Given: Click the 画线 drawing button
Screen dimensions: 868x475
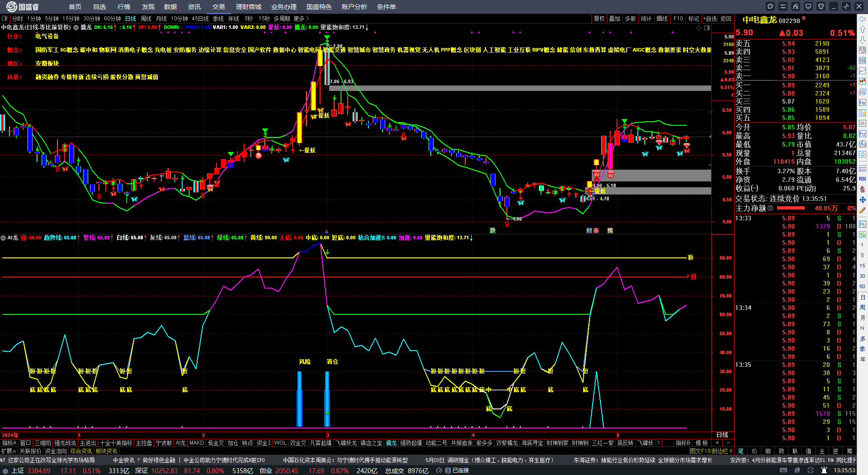Looking at the screenshot, I should [x=662, y=19].
